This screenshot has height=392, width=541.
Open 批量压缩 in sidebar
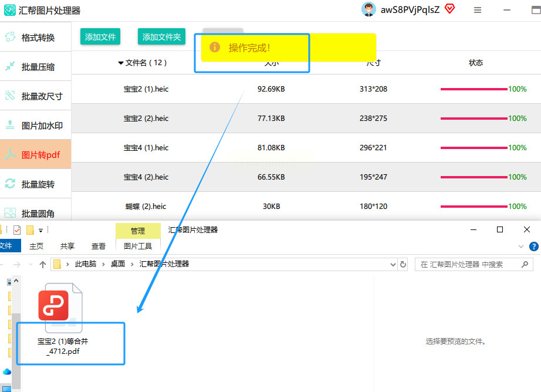[x=36, y=66]
